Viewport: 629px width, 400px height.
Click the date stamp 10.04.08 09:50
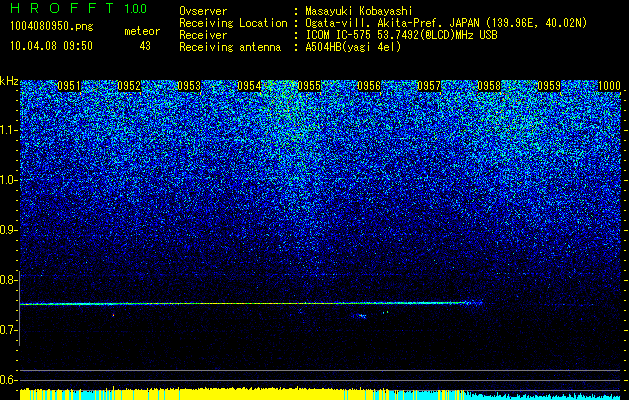click(51, 46)
